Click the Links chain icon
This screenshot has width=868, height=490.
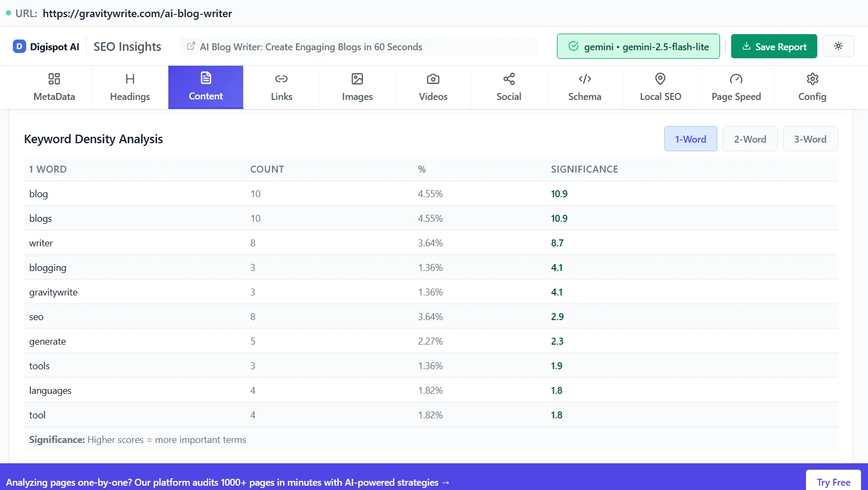(x=281, y=79)
